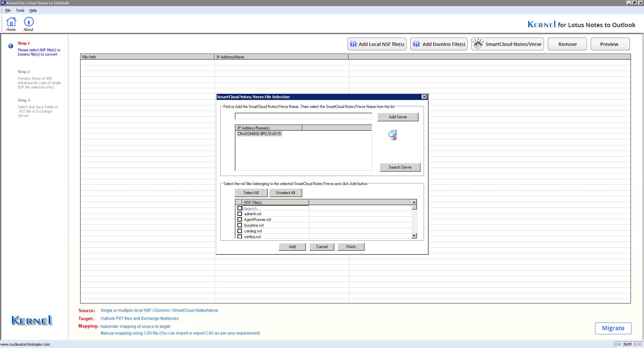The image size is (644, 348).
Task: Click the Search Server button
Action: (x=400, y=167)
